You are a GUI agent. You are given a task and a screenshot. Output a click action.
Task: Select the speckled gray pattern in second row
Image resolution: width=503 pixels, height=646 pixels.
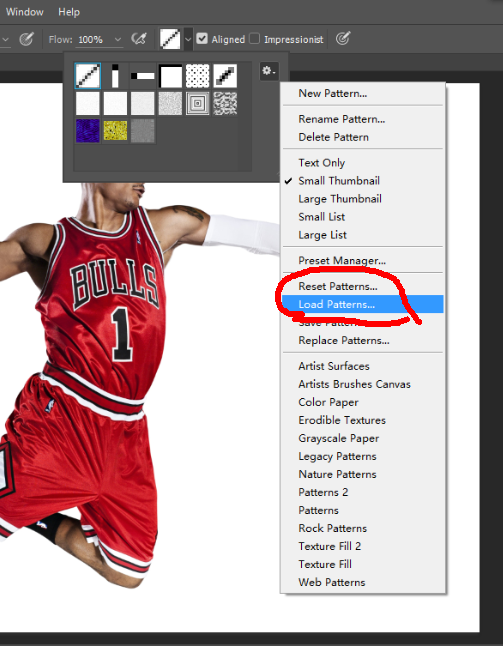pos(170,103)
